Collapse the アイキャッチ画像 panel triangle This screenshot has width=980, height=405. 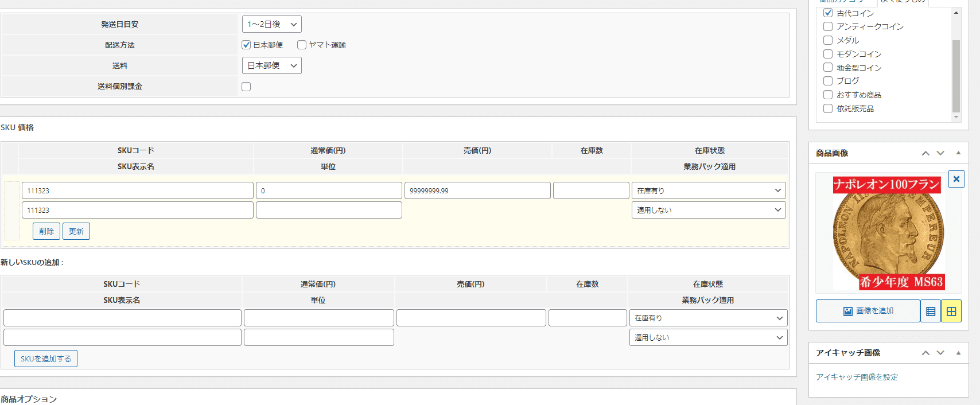click(x=958, y=353)
